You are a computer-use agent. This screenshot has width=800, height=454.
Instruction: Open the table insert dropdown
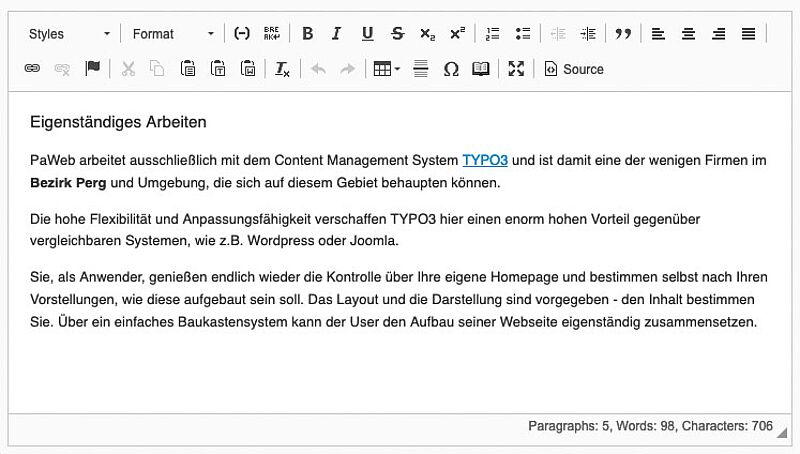[386, 68]
